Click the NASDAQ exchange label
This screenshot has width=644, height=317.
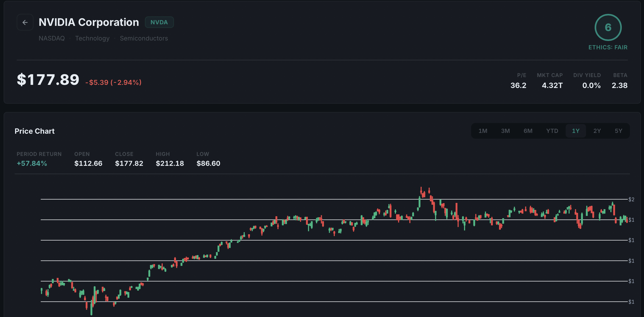(52, 38)
